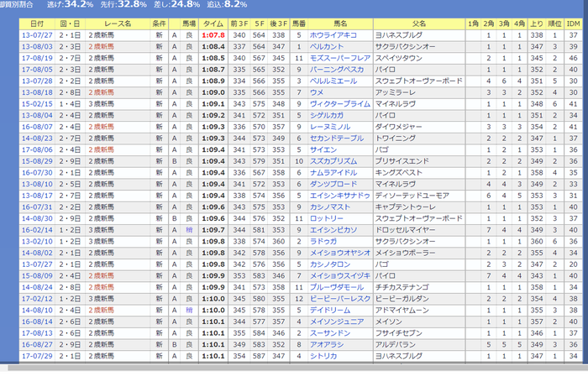This screenshot has height=387, width=588.
Task: Open race date link 17-02/12
Action: pos(37,299)
